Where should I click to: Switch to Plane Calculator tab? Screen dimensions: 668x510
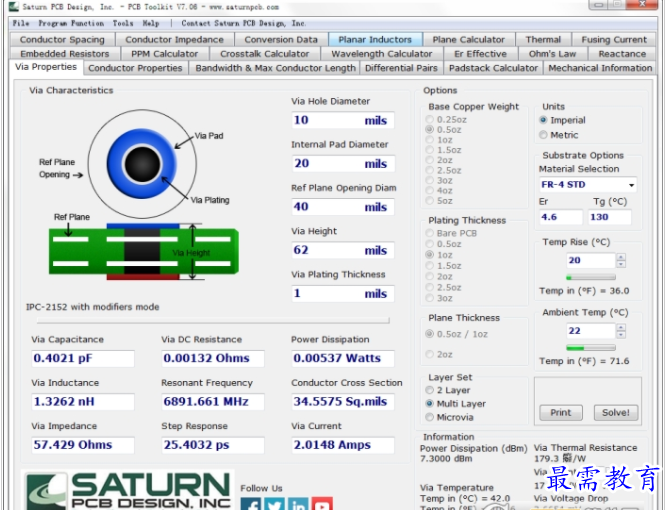tap(469, 40)
